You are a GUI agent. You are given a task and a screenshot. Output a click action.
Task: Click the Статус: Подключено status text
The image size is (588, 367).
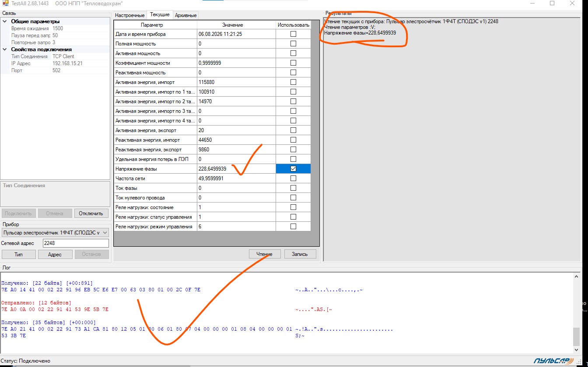pos(25,361)
